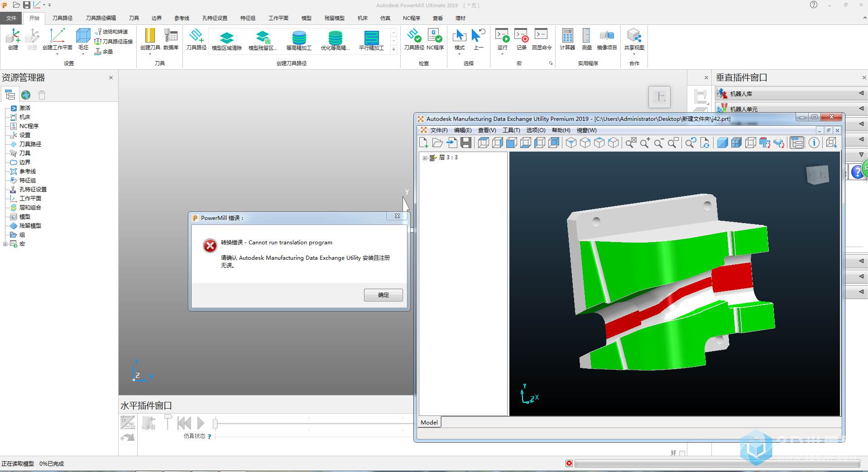
Task: Click the open file icon in Exchange Utility
Action: (437, 143)
